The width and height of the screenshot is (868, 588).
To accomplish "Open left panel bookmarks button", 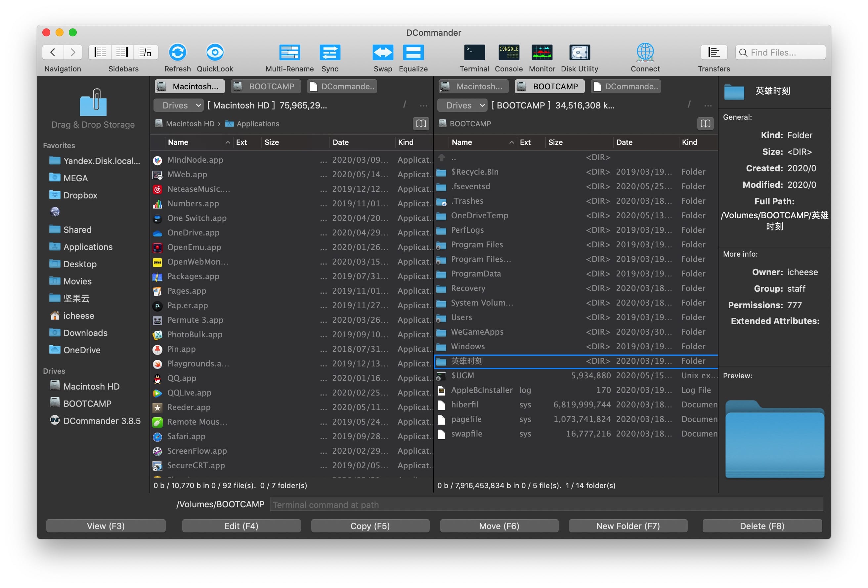I will 421,124.
